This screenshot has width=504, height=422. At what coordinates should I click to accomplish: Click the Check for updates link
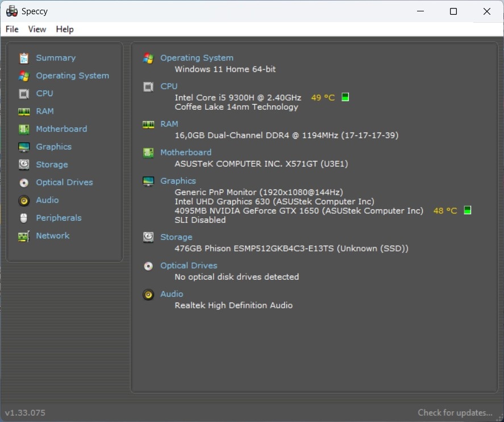click(455, 412)
